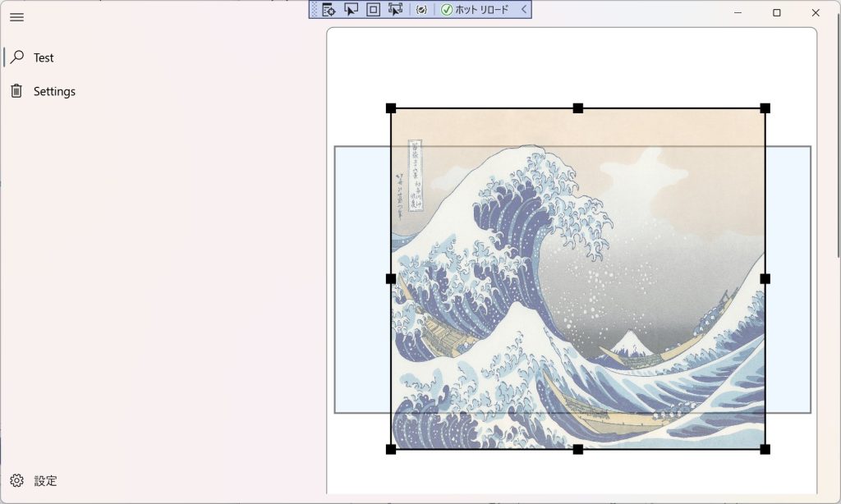Click the top-right crop handle
The height and width of the screenshot is (504, 841).
coord(765,108)
